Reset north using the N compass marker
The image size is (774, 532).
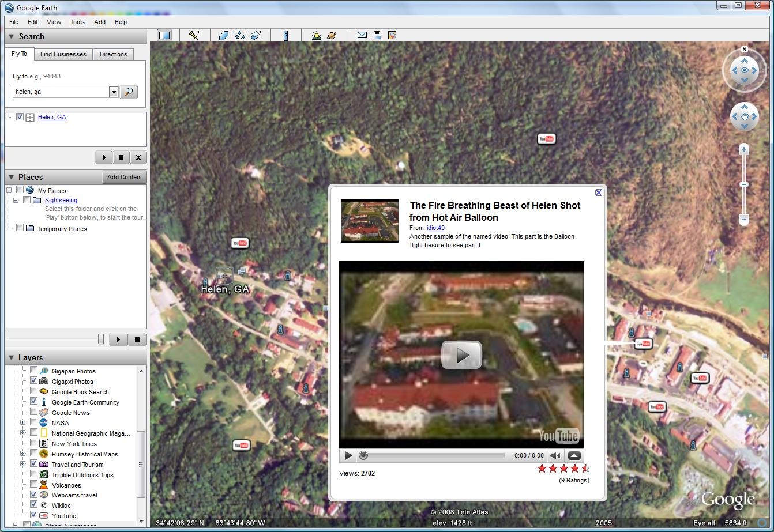point(745,50)
